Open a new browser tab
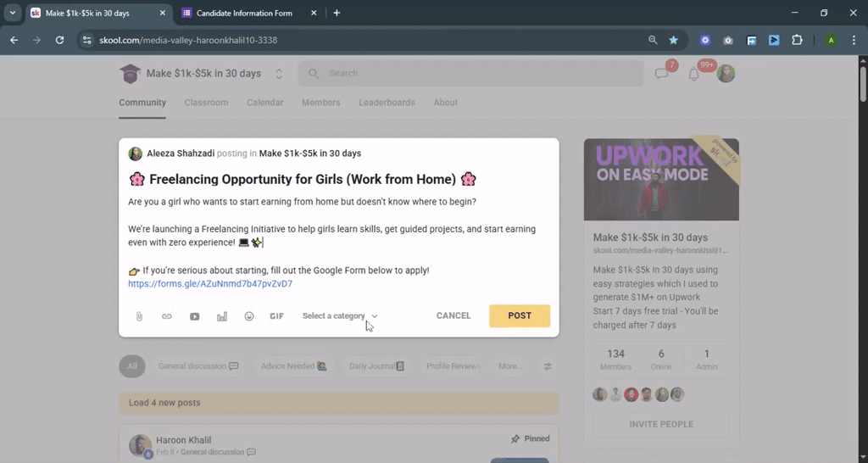This screenshot has height=463, width=868. coord(337,13)
